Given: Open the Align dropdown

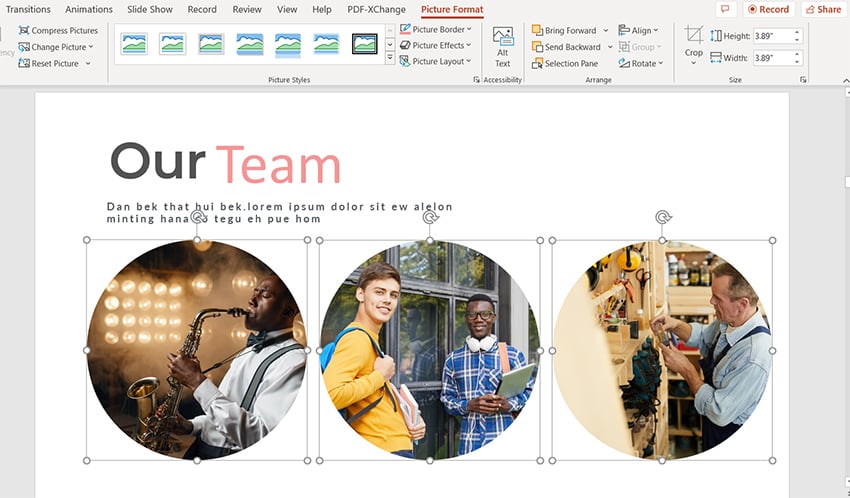Looking at the screenshot, I should (x=639, y=31).
